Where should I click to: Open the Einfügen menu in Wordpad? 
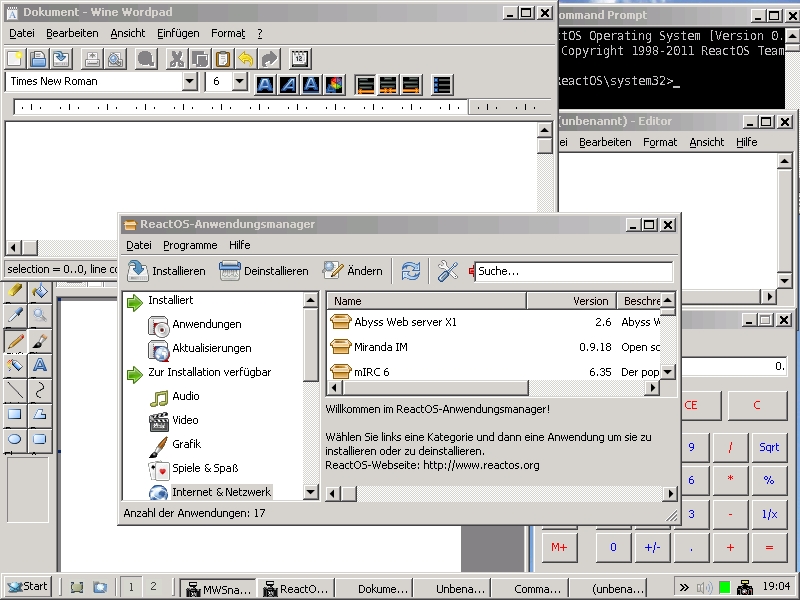coord(178,33)
